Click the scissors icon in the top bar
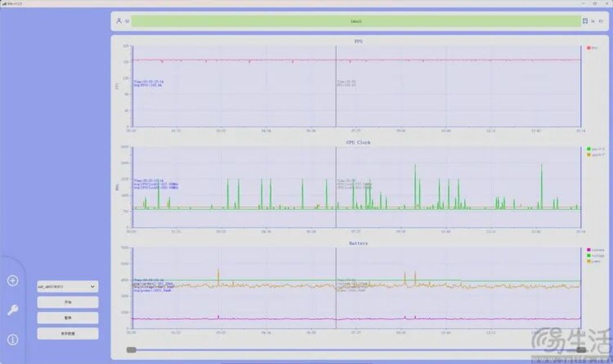Viewport: 613px width, 364px height. click(x=593, y=21)
